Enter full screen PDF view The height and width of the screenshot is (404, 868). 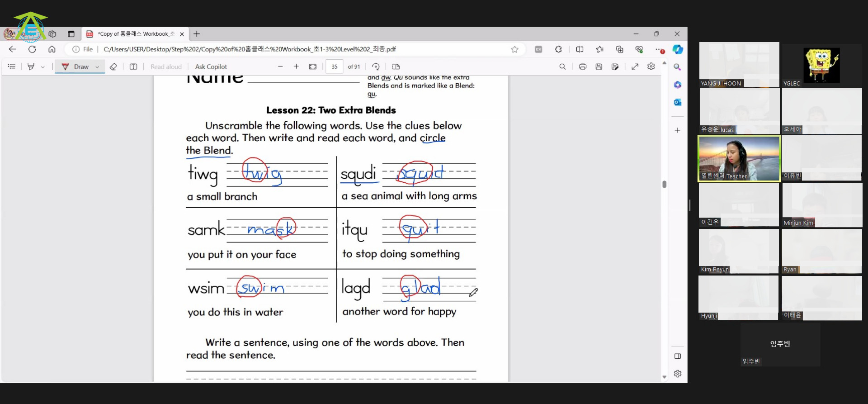635,67
